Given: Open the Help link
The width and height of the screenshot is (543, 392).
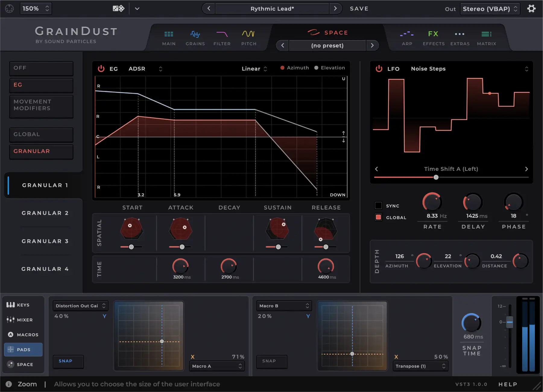Looking at the screenshot, I should [508, 384].
